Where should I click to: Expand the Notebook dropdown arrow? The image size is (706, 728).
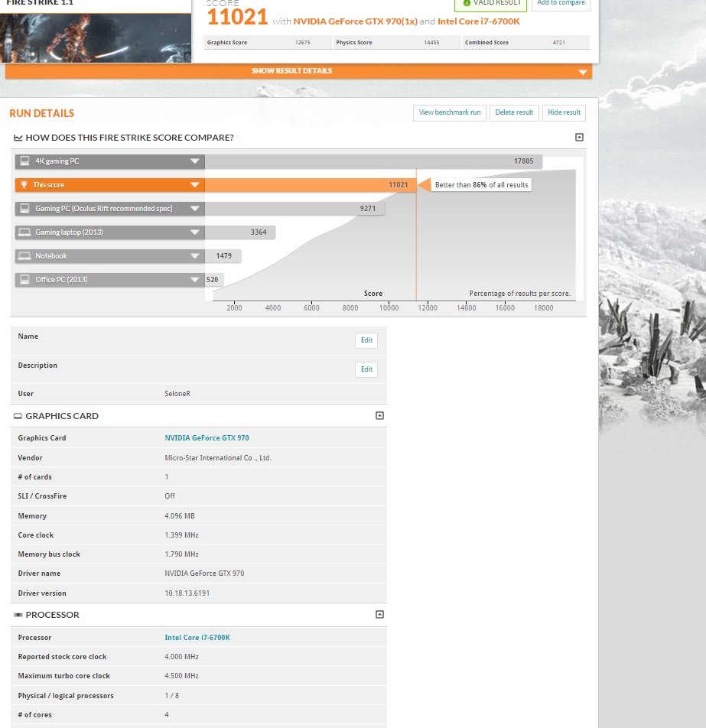pyautogui.click(x=194, y=256)
